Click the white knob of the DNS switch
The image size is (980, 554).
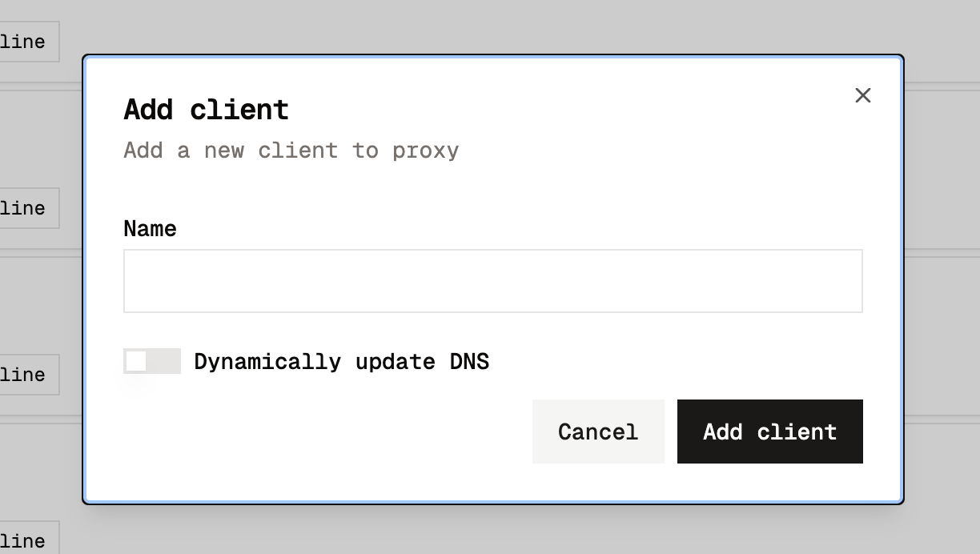[136, 361]
